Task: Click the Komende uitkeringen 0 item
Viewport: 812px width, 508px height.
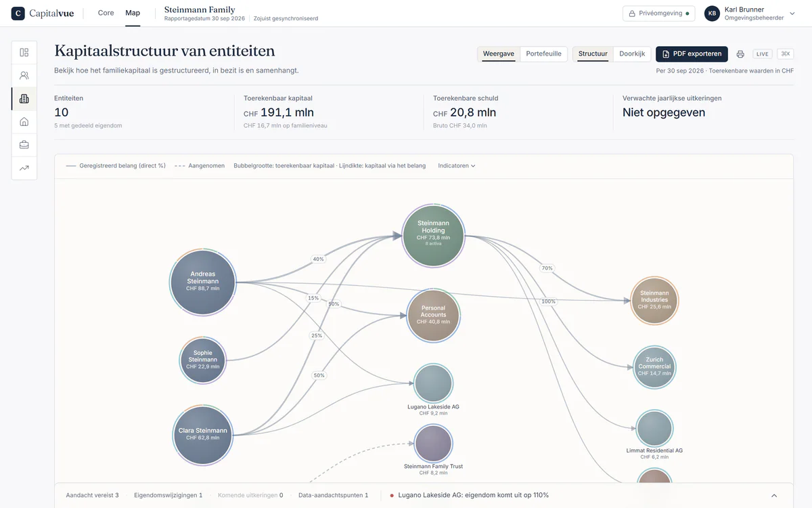Action: [250, 496]
